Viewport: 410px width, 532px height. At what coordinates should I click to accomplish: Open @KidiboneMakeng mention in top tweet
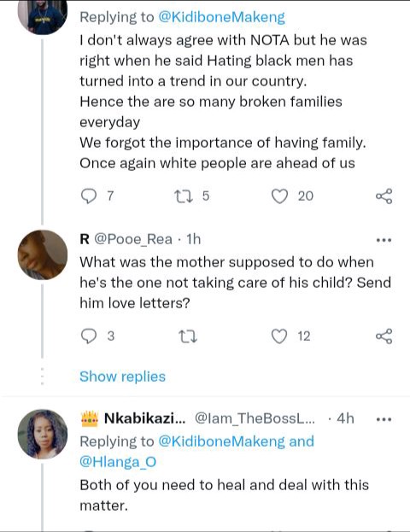(x=221, y=17)
